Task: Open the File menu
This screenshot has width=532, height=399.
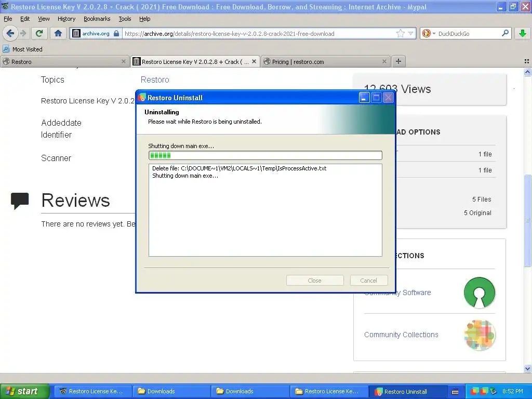Action: pyautogui.click(x=8, y=19)
